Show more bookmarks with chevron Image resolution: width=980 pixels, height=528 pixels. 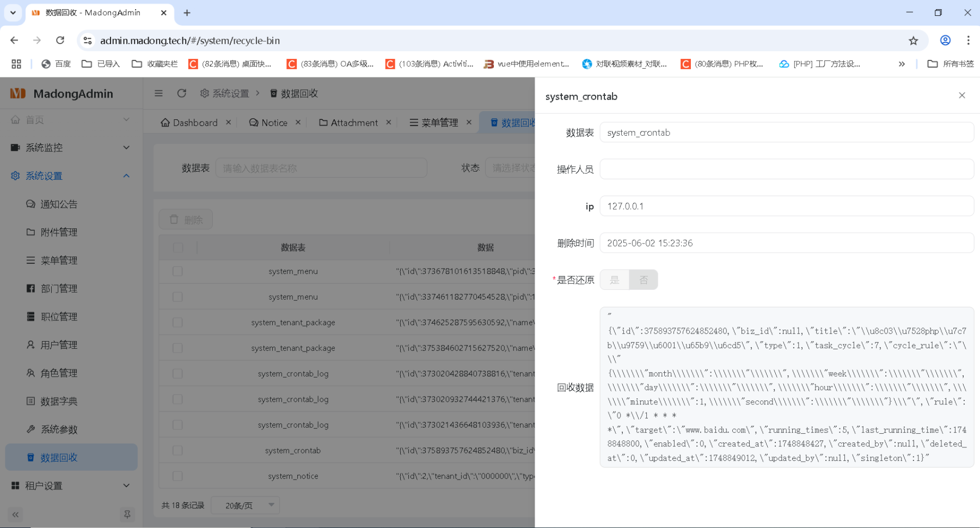tap(902, 64)
